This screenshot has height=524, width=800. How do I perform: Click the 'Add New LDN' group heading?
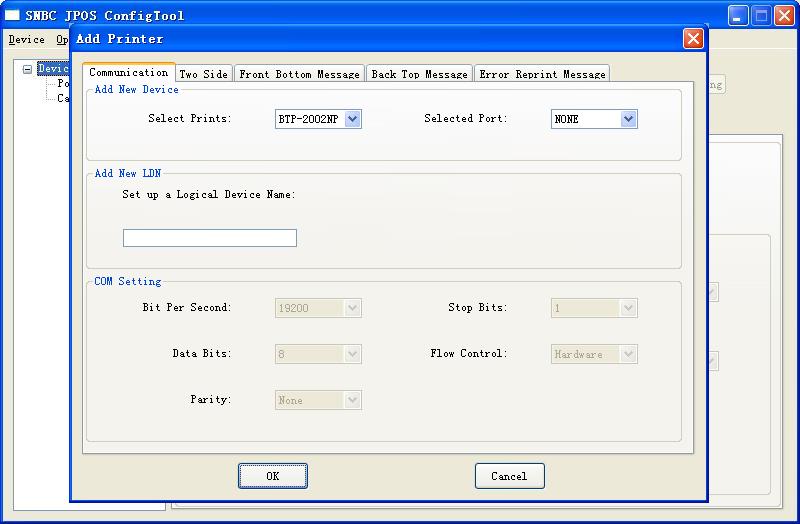tap(128, 173)
